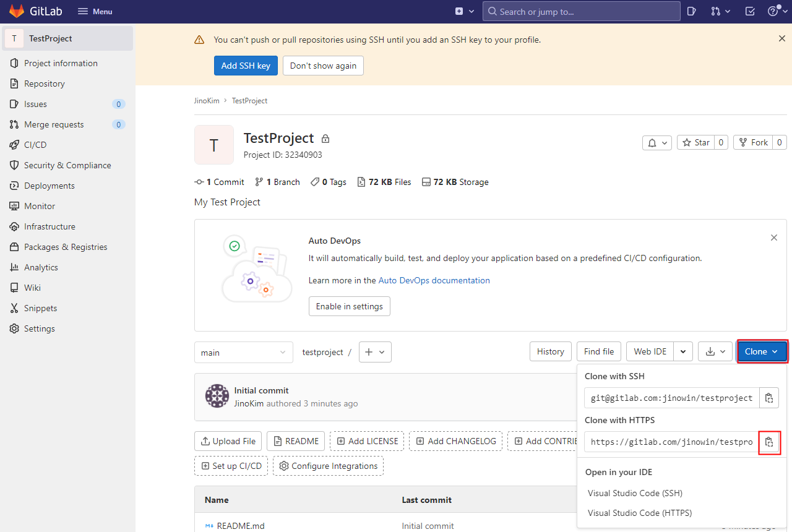792x532 pixels.
Task: Open Monitor in sidebar
Action: [x=68, y=206]
